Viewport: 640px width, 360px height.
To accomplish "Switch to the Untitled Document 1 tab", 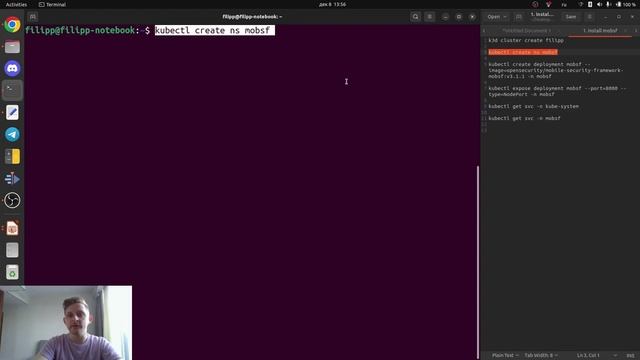I will pyautogui.click(x=527, y=31).
